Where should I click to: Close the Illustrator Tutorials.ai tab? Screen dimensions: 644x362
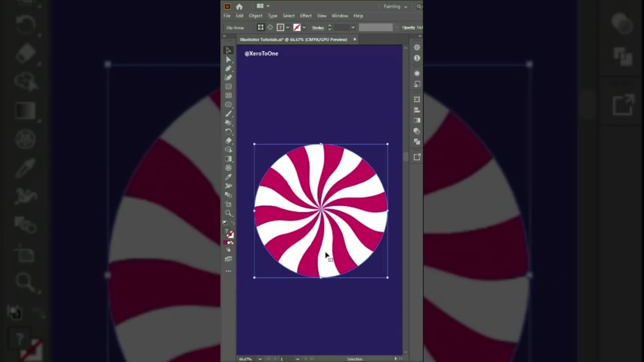click(x=355, y=39)
